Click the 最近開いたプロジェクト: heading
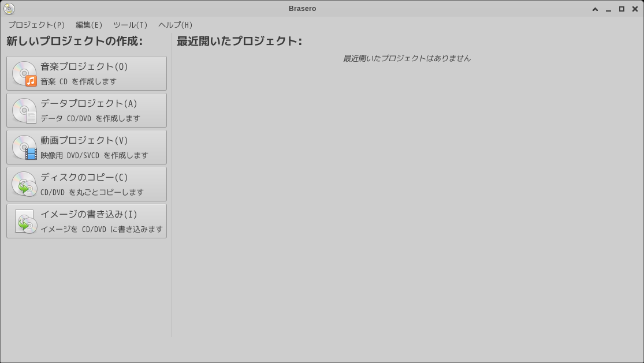The height and width of the screenshot is (363, 644). (240, 41)
